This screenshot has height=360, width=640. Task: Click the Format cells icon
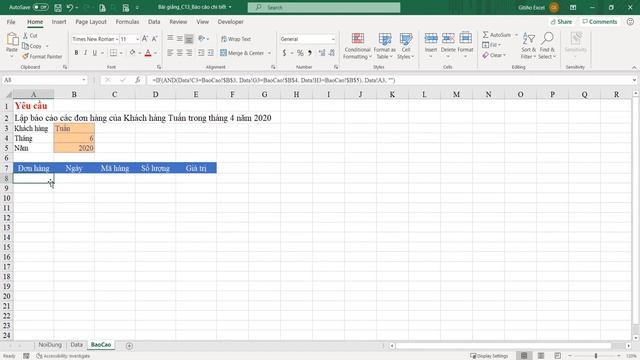tap(465, 38)
